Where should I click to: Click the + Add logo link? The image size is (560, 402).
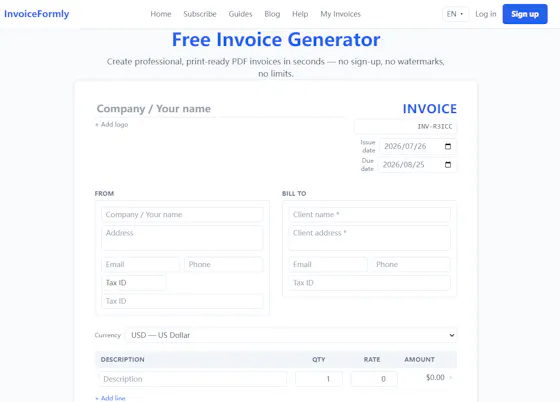[111, 124]
